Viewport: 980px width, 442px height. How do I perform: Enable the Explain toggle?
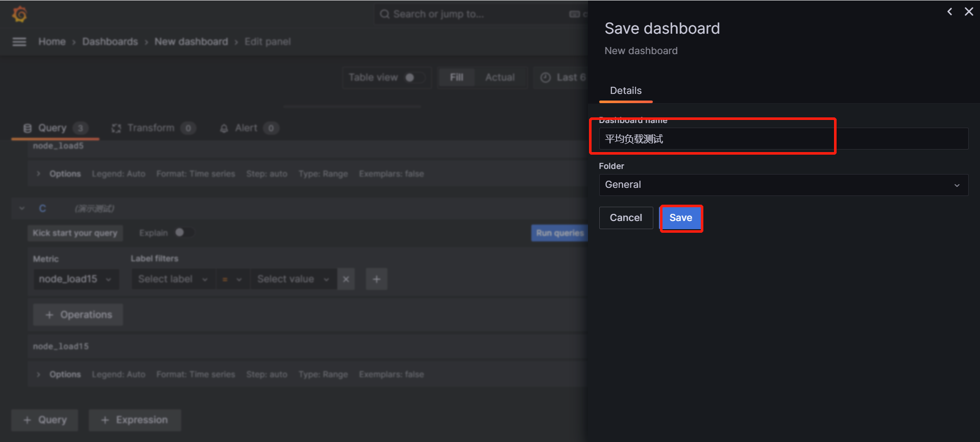pyautogui.click(x=183, y=233)
